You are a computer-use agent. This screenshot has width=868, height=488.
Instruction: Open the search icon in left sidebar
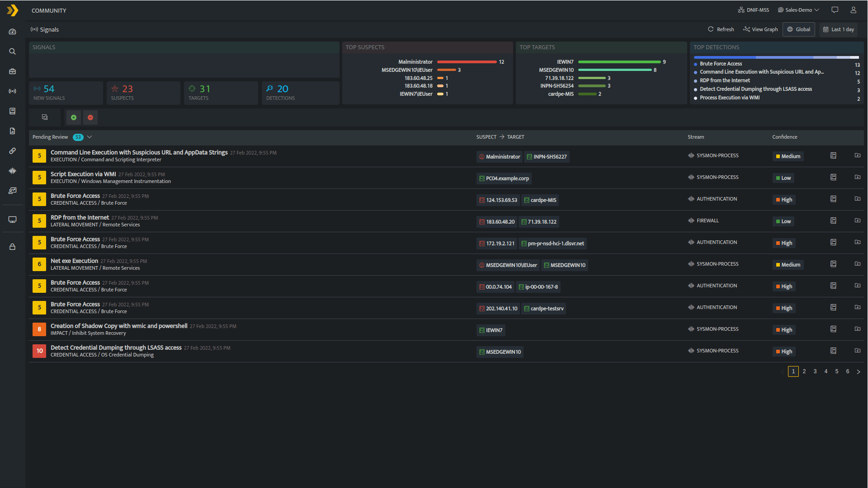[12, 52]
